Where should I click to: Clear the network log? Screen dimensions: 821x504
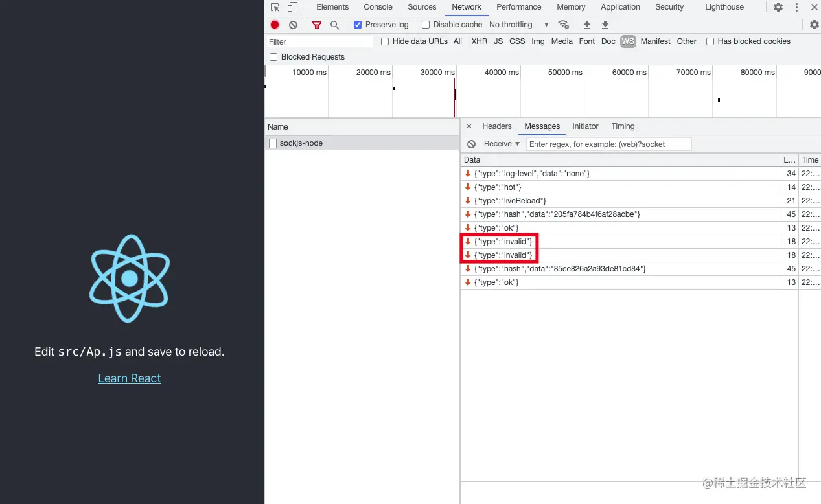(x=293, y=25)
